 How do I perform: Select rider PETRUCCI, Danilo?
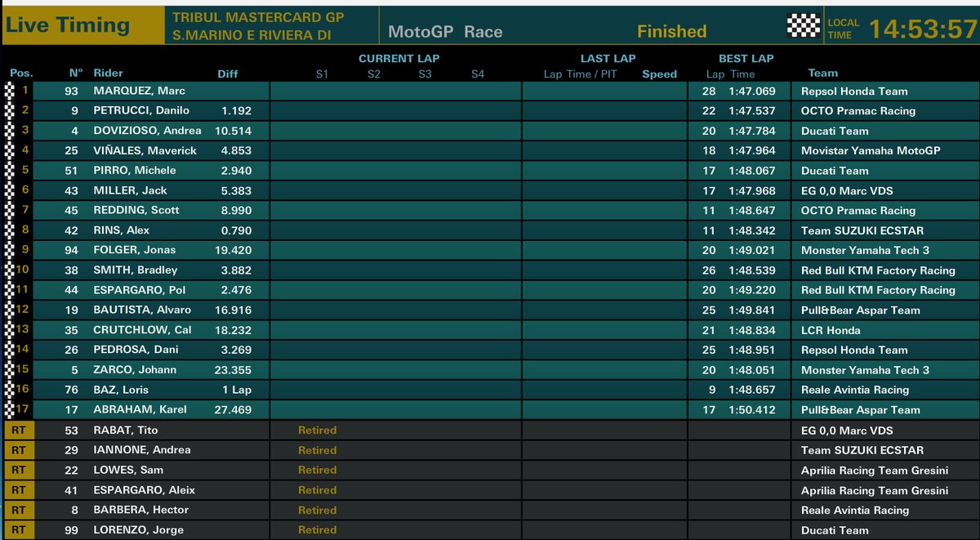tap(141, 110)
